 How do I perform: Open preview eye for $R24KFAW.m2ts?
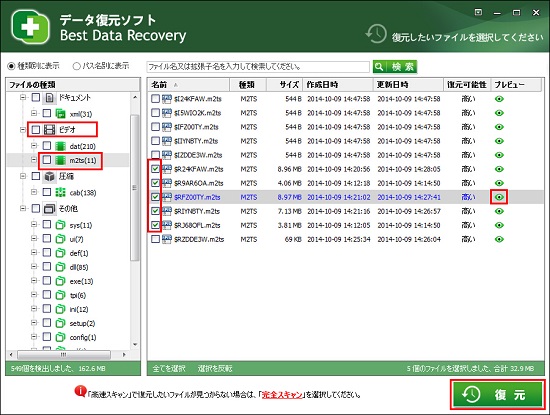click(499, 169)
